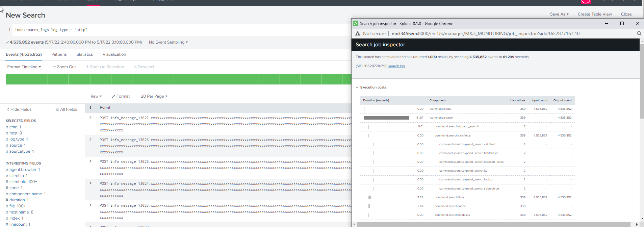The image size is (644, 227).
Task: Open the Save As menu
Action: [x=559, y=14]
